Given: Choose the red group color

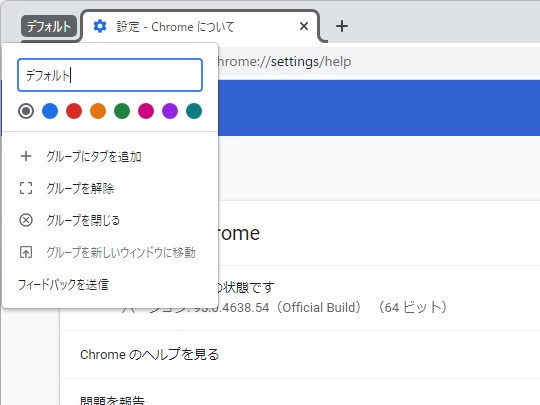Looking at the screenshot, I should (74, 111).
